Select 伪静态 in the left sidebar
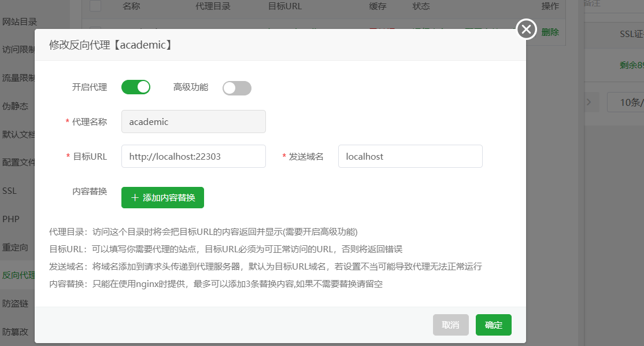This screenshot has width=644, height=346. point(16,106)
